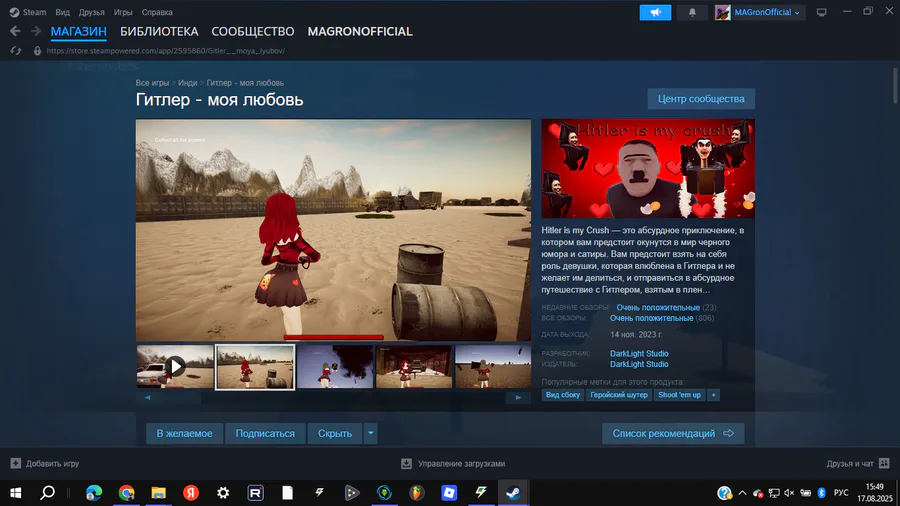This screenshot has height=506, width=900.
Task: Show the previous thumbnails with the left arrow
Action: click(148, 397)
